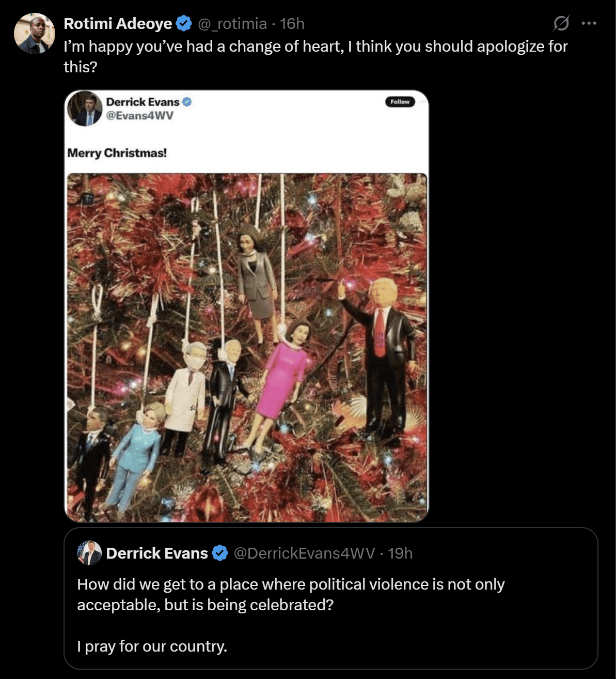Open the quoted tweet's 19h timestamp
Viewport: 616px width, 679px height.
click(400, 553)
